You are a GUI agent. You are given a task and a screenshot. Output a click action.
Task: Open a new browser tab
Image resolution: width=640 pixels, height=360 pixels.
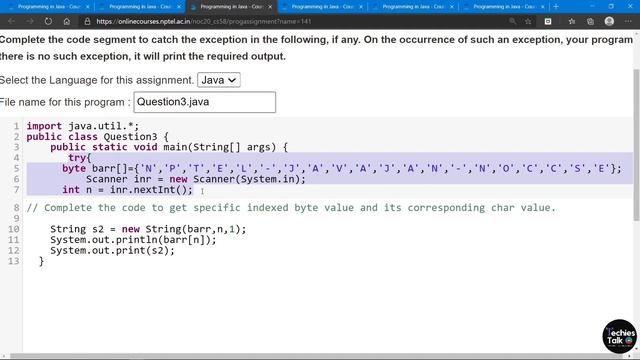(556, 7)
